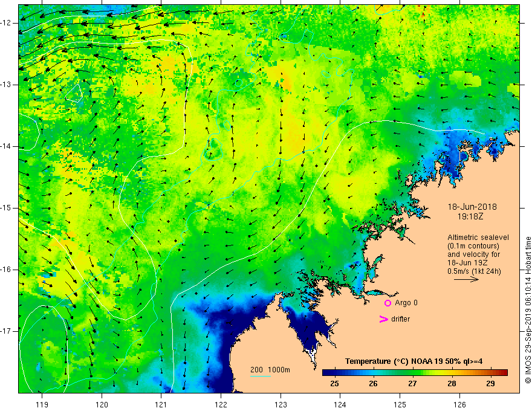This screenshot has width=532, height=411.
Task: Click the latitude label -12
Action: [x=7, y=23]
